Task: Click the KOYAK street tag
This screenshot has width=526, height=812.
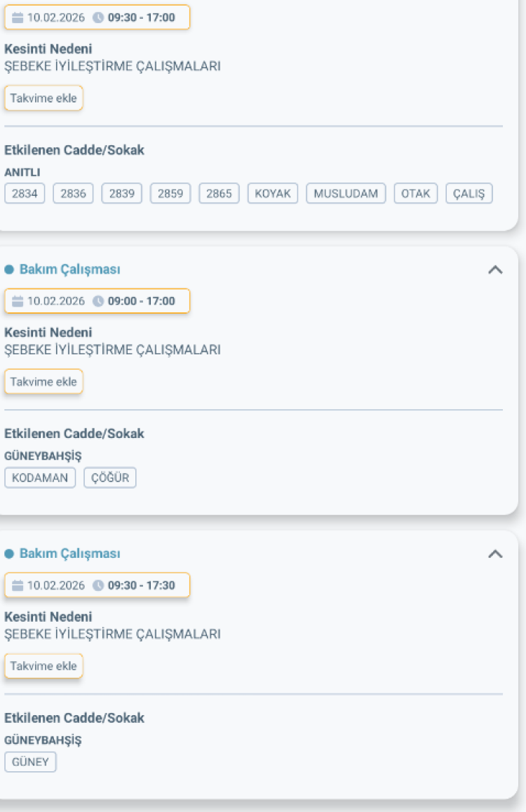Action: coord(272,193)
